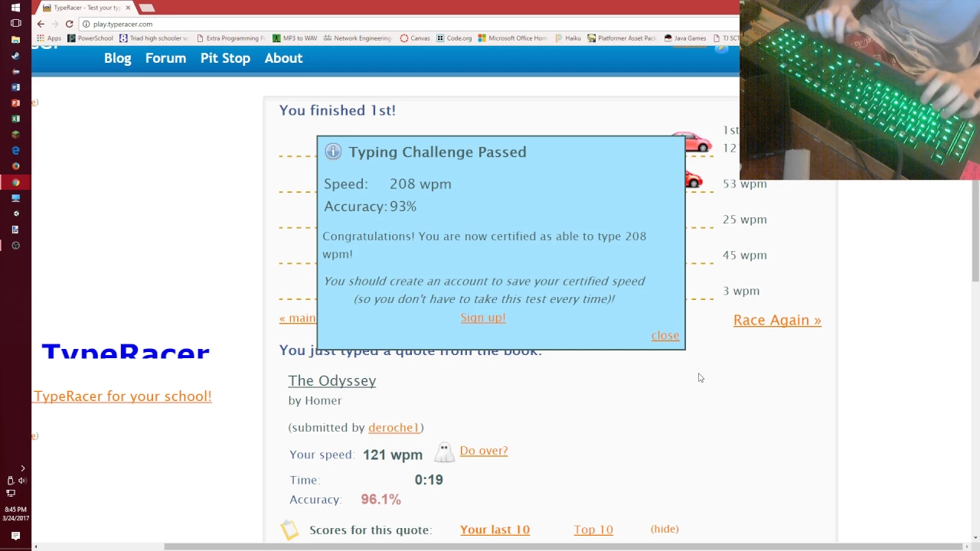Click the 96.1% accuracy value
This screenshot has width=980, height=551.
(381, 499)
